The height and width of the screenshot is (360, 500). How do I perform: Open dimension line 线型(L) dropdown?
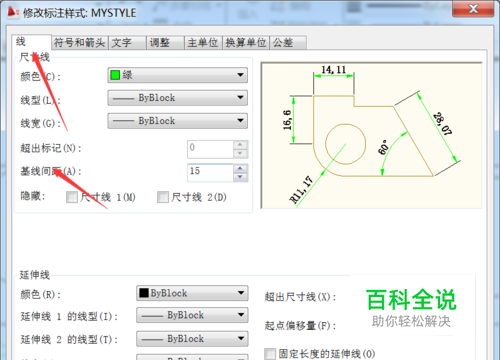tap(177, 98)
